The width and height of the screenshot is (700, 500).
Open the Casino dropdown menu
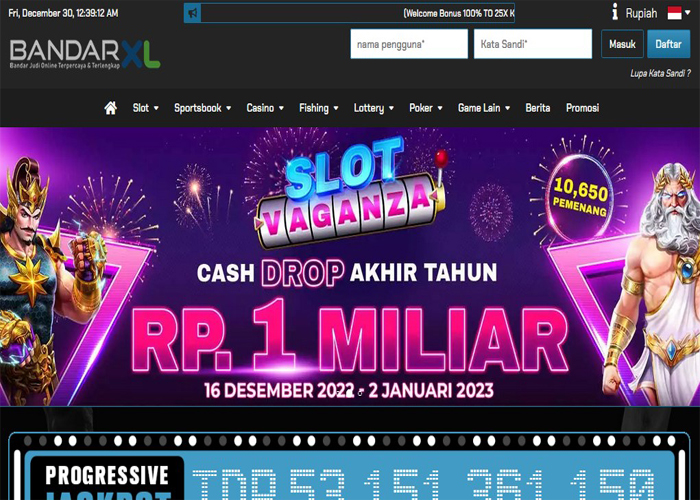265,108
